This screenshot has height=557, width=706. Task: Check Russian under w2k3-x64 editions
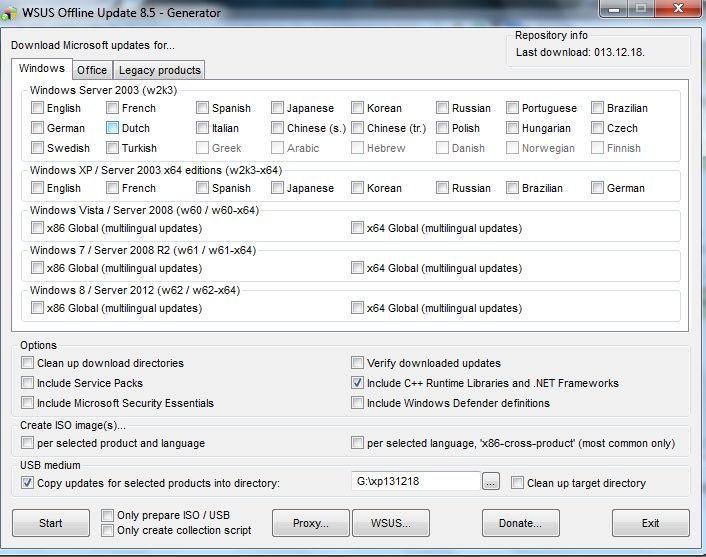(443, 188)
